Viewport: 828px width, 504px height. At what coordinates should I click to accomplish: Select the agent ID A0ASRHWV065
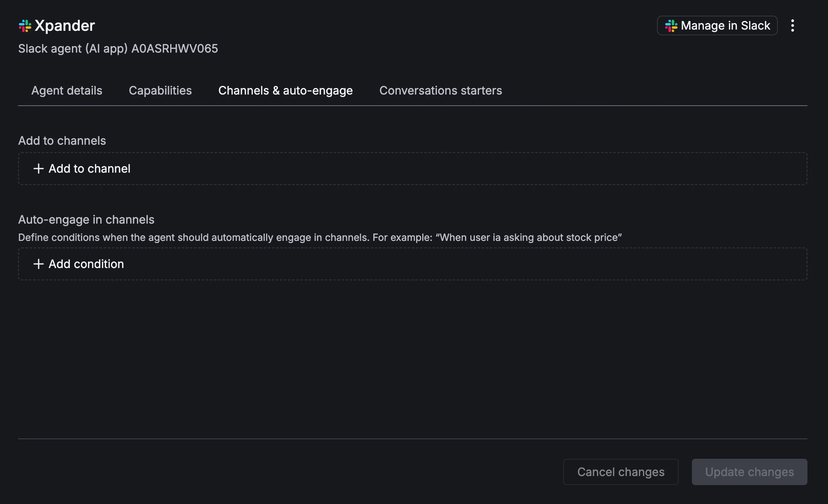[x=174, y=49]
